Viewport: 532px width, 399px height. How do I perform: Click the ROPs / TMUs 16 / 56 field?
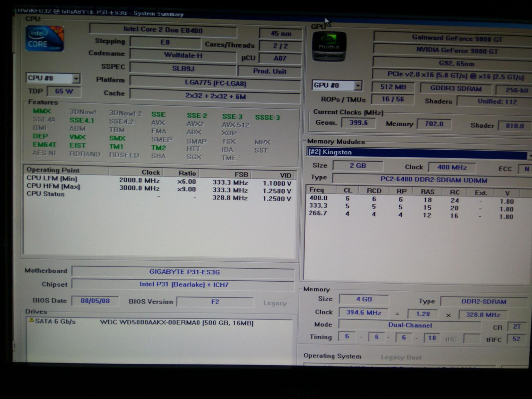pos(393,99)
